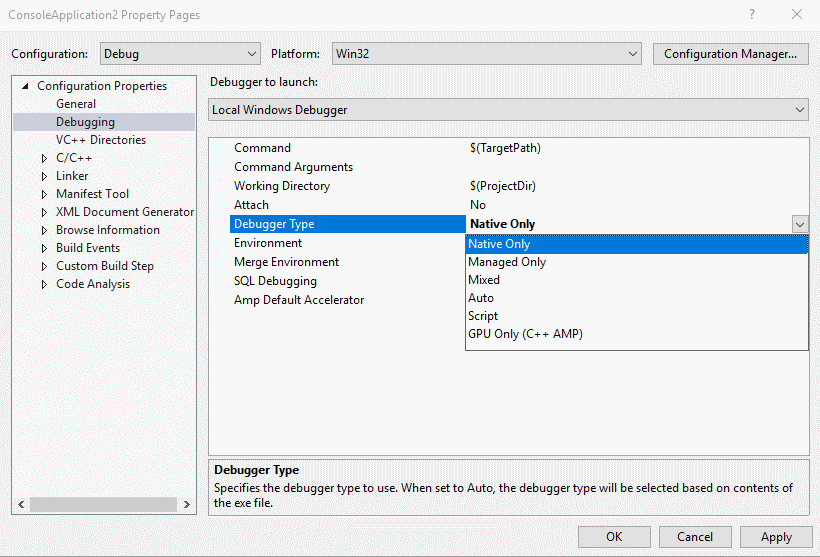Screen dimensions: 820x557
Task: Collapse the Configuration Properties node
Action: tap(25, 86)
